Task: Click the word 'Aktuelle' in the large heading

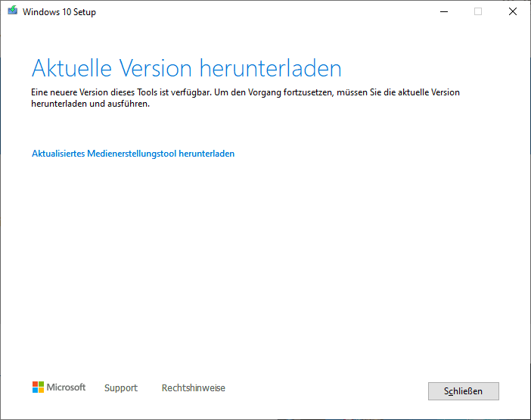Action: 71,68
